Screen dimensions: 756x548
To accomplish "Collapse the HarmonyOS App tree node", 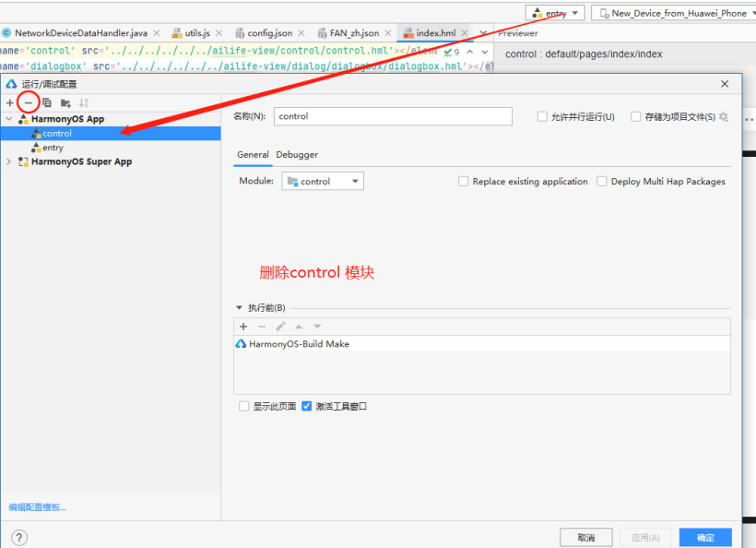I will pos(9,119).
